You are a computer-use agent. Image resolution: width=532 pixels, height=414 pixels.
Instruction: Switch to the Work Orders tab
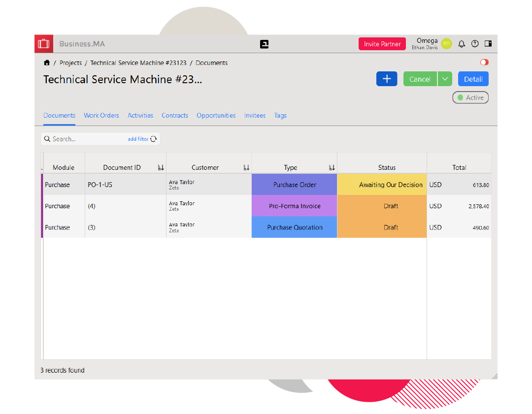click(x=101, y=116)
